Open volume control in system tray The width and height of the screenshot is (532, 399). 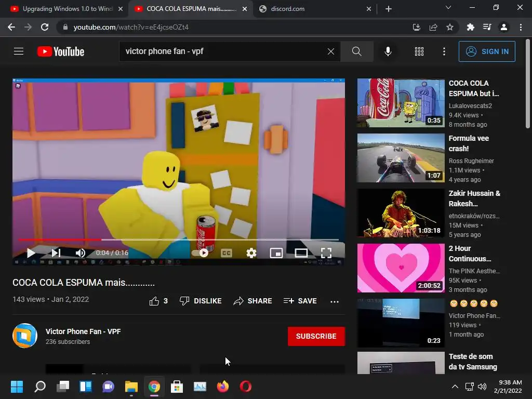[482, 387]
